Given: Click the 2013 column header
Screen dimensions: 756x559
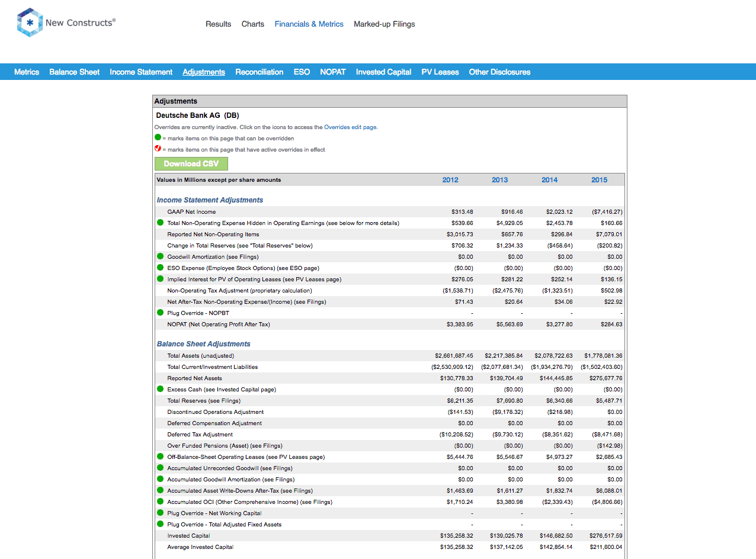Looking at the screenshot, I should pyautogui.click(x=500, y=179).
